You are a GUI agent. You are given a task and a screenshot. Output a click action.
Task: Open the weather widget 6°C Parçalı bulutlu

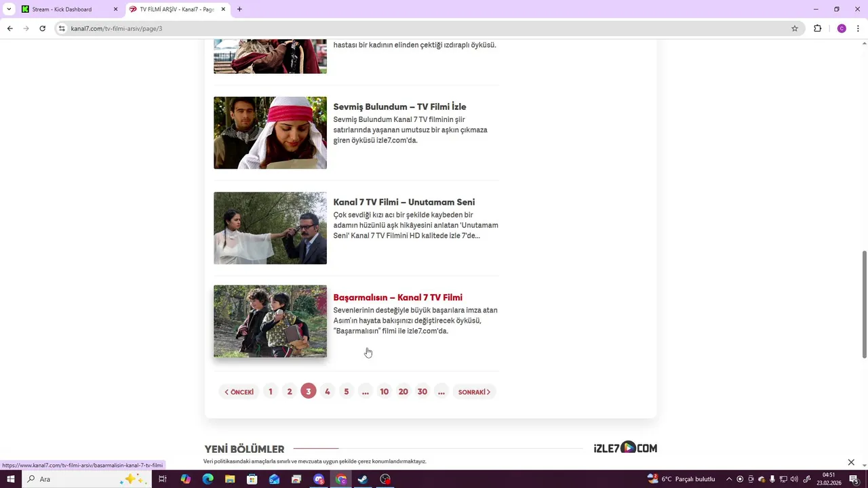click(682, 479)
